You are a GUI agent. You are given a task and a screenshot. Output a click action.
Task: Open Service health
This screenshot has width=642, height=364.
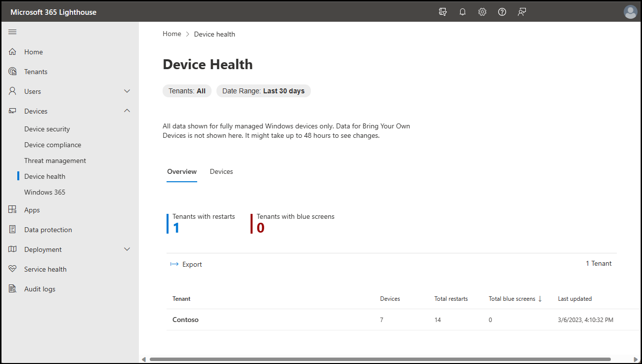[x=45, y=269]
